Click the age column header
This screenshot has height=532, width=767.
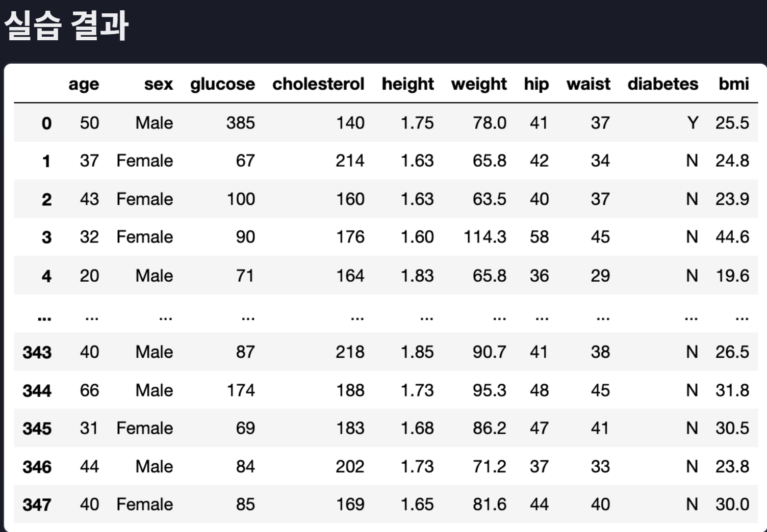click(x=84, y=84)
